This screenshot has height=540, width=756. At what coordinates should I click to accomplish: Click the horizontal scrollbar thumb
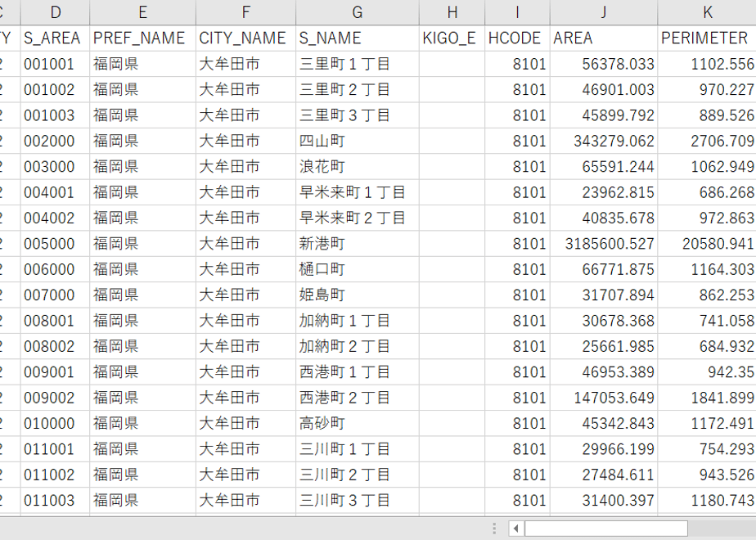[606, 529]
